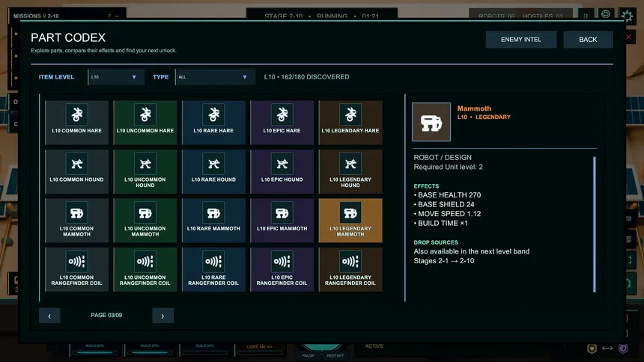Select the L10 Epic Hare card
Screen dimensions: 644x362
(282, 123)
